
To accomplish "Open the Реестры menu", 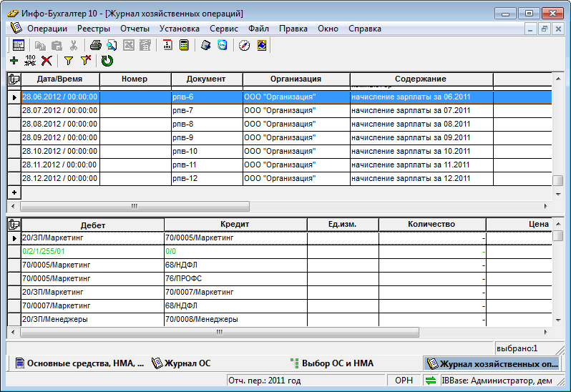I will 94,29.
